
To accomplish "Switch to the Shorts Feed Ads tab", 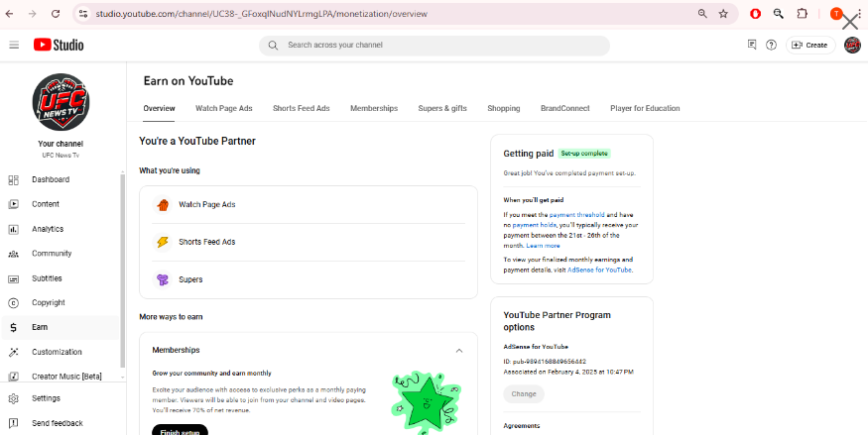I will (302, 108).
